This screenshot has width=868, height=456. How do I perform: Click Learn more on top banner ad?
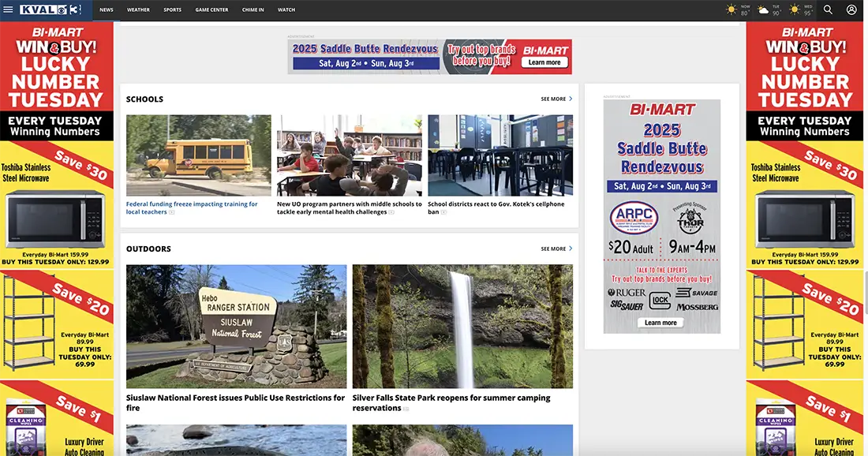tap(544, 62)
